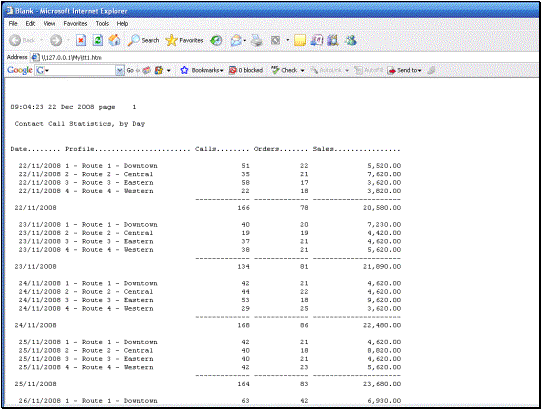Click the 25/11/2008 Route 4 Western row

(210, 367)
